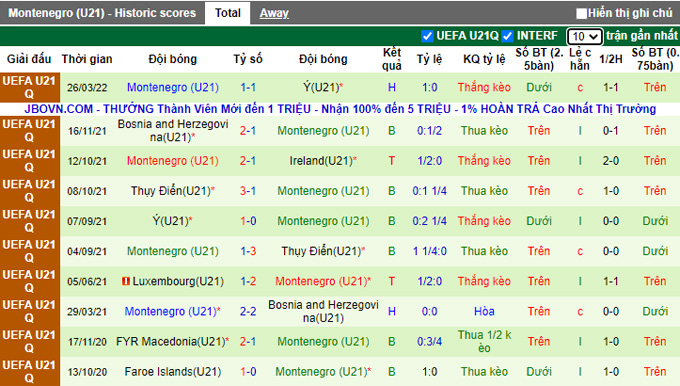This screenshot has height=386, width=680.
Task: Click the Luxembourg(U21) team name
Action: point(178,281)
